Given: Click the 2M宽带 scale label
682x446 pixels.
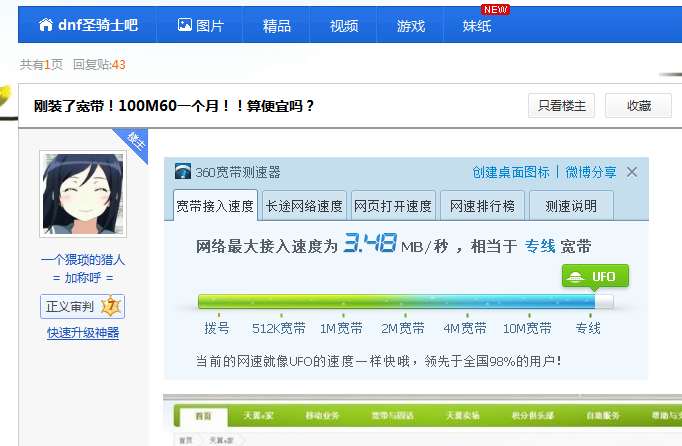Looking at the screenshot, I should pyautogui.click(x=403, y=328).
